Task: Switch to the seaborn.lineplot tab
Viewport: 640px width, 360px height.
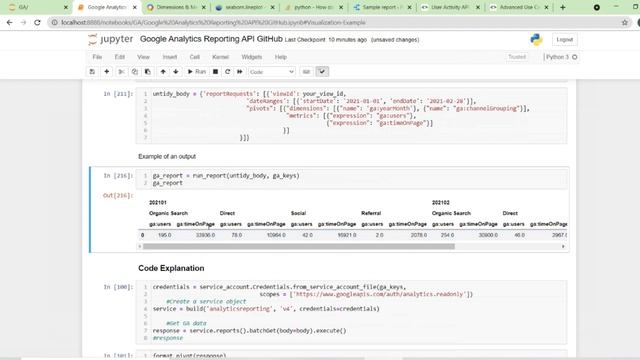Action: click(244, 7)
